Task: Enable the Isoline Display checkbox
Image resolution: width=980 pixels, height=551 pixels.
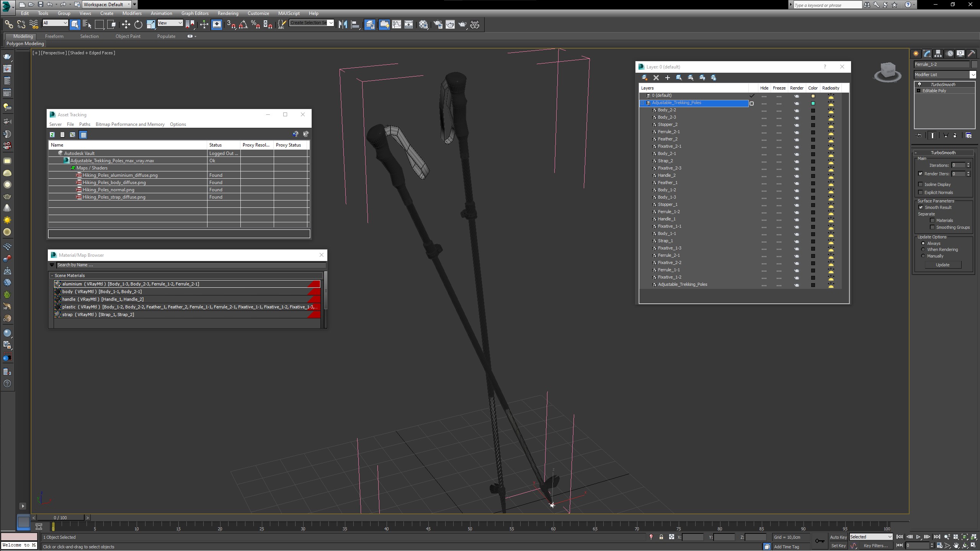Action: tap(921, 184)
